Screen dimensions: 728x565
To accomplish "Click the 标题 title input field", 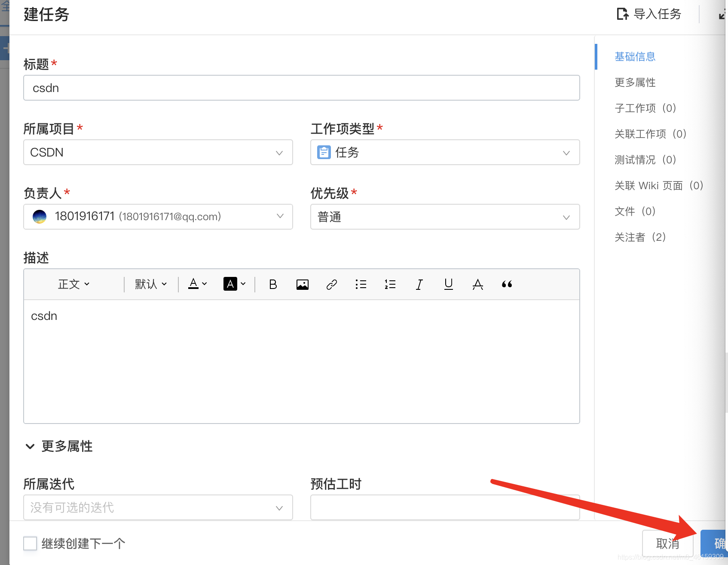I will point(302,88).
